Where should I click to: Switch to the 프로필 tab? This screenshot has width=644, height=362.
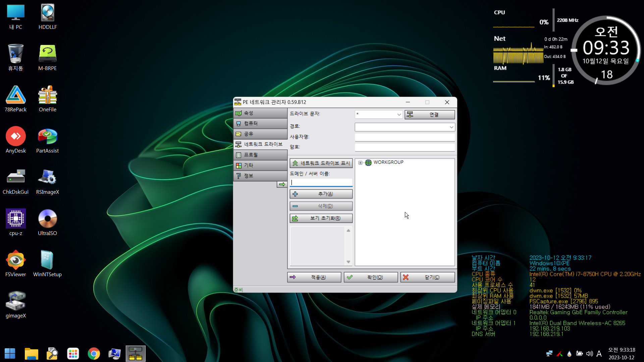click(260, 155)
